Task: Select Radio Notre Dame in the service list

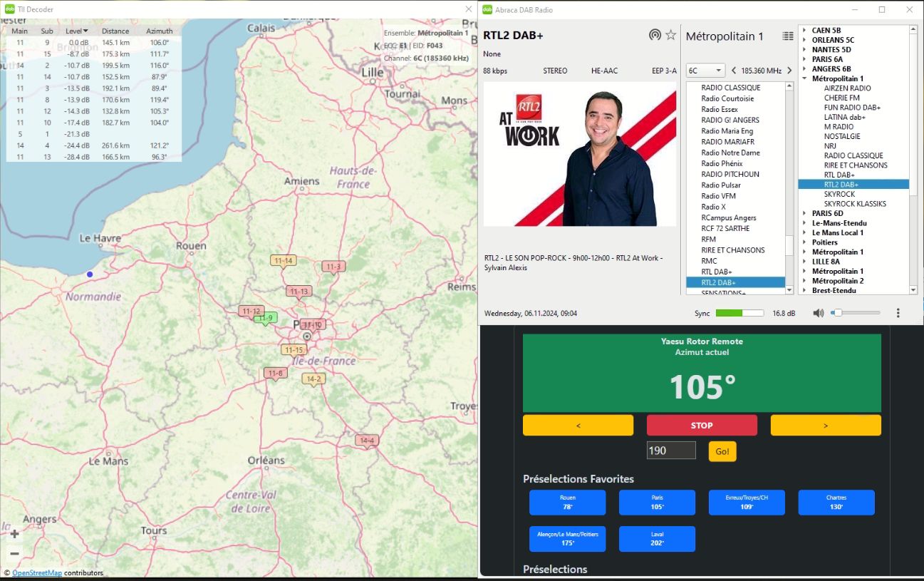Action: [730, 153]
